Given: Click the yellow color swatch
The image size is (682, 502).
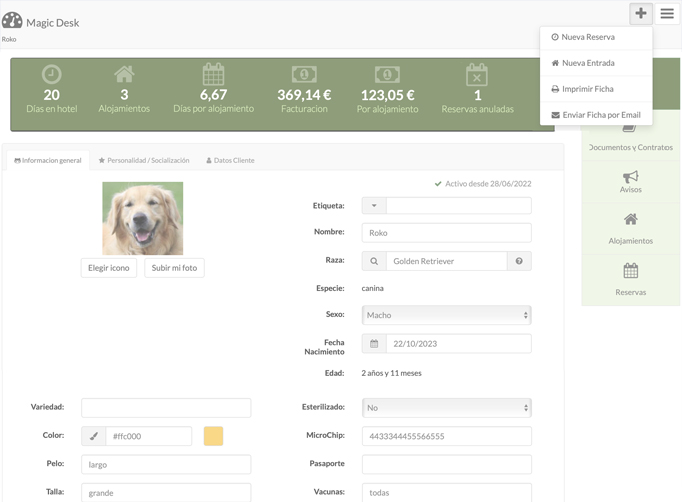Looking at the screenshot, I should 214,436.
